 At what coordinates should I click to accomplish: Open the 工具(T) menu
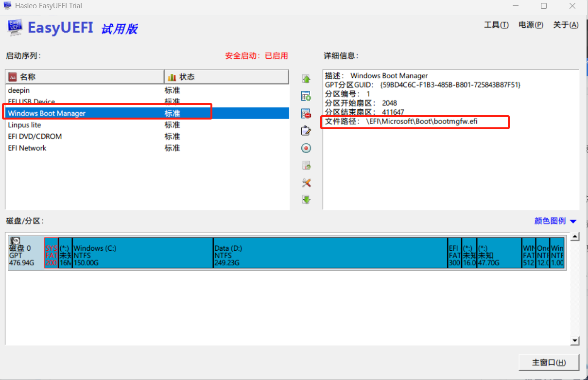[x=496, y=25]
